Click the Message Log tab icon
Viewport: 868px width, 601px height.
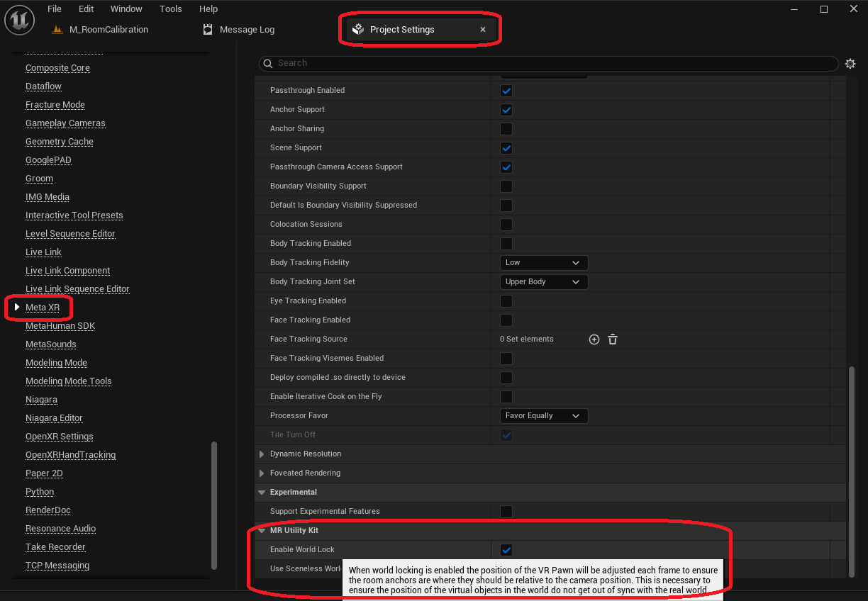click(x=208, y=30)
